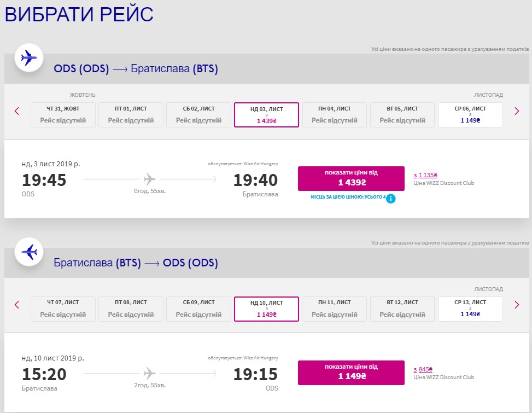Choose ПН 11, ЛИСТ return date cell
532x413 pixels.
click(x=335, y=309)
